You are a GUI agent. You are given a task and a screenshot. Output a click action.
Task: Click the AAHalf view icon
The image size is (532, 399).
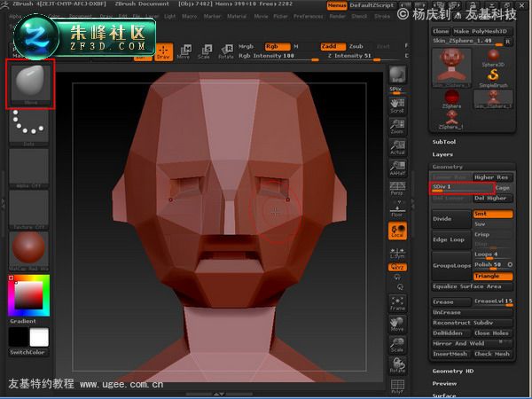coord(397,168)
